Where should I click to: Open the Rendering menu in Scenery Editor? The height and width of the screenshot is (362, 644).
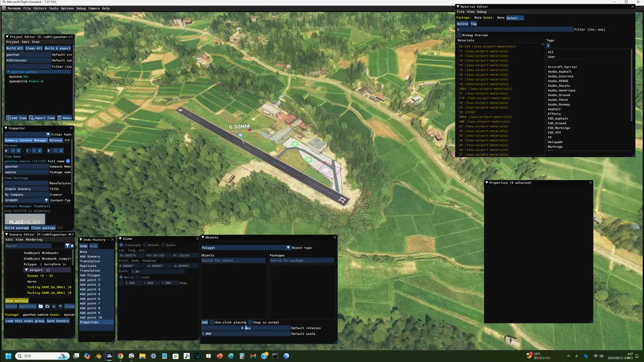[x=33, y=240]
